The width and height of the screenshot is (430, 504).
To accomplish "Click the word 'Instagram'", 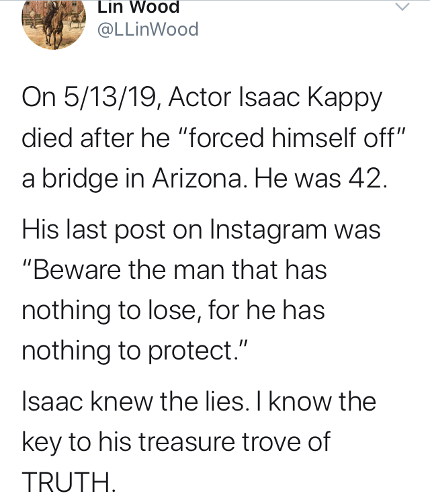I will pyautogui.click(x=267, y=231).
